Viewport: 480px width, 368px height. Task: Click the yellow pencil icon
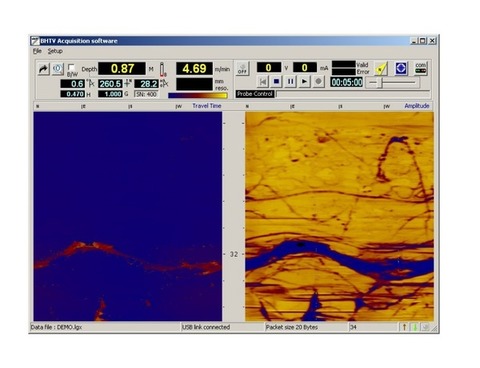(x=381, y=69)
